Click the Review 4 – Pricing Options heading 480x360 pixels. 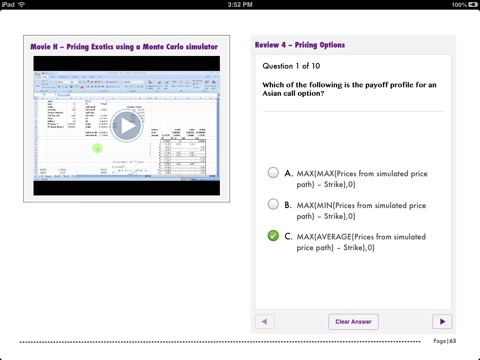300,45
